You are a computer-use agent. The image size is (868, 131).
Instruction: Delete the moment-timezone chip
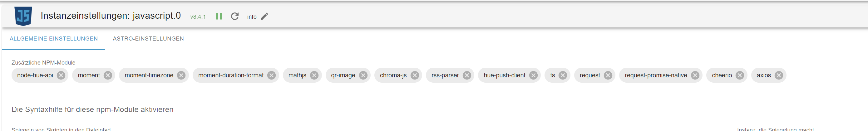pyautogui.click(x=181, y=75)
